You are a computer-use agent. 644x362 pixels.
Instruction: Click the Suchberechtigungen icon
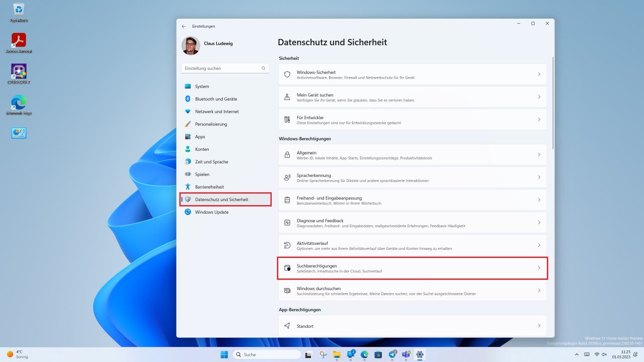tap(287, 268)
